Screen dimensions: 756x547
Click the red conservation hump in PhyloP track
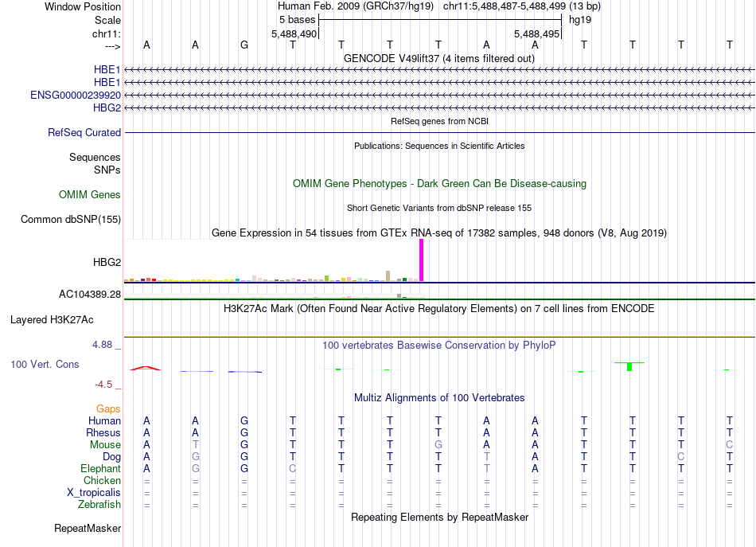[146, 369]
